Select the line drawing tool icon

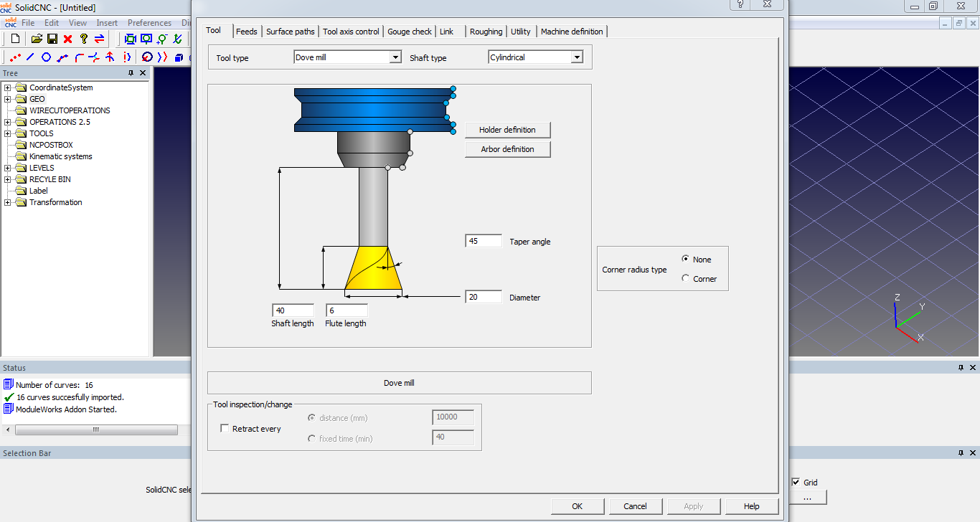point(30,57)
